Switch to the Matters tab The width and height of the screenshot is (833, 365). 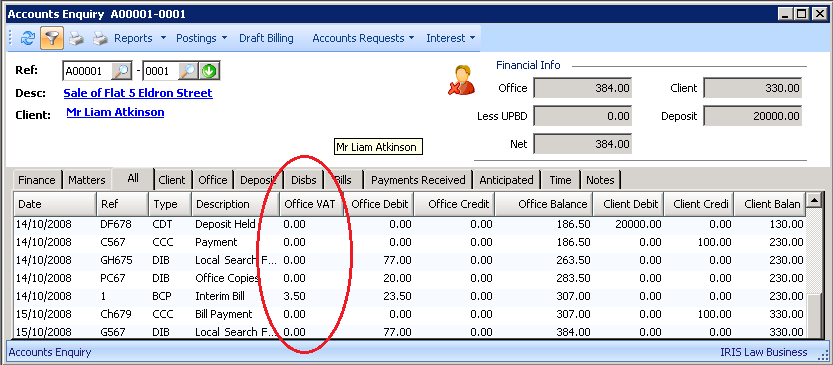[87, 180]
